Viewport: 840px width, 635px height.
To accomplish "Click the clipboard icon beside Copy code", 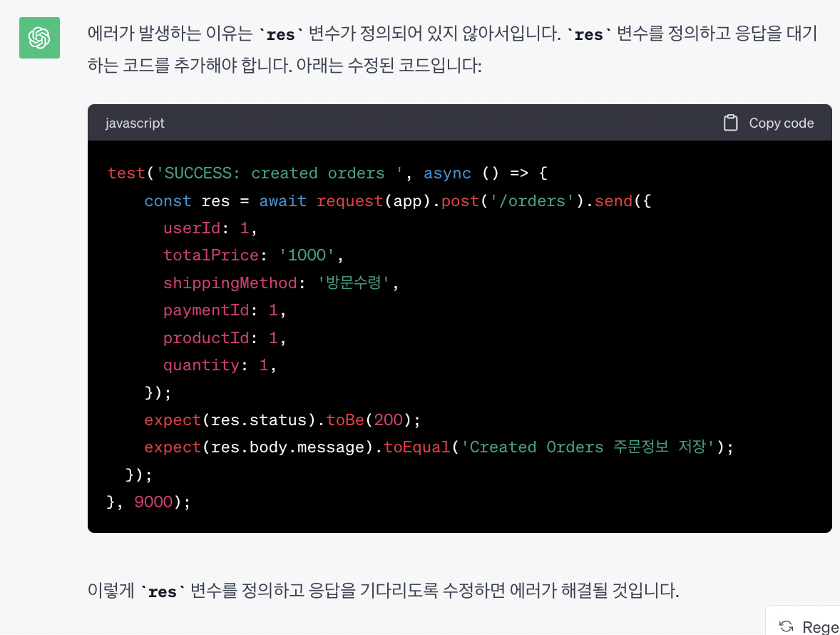I will pyautogui.click(x=730, y=123).
